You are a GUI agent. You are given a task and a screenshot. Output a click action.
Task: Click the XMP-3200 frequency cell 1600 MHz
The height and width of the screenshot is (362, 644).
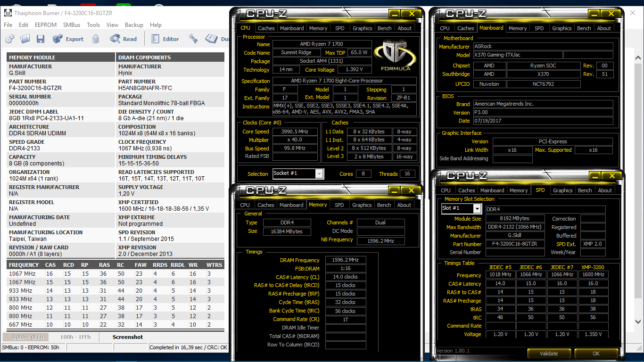pos(593,274)
